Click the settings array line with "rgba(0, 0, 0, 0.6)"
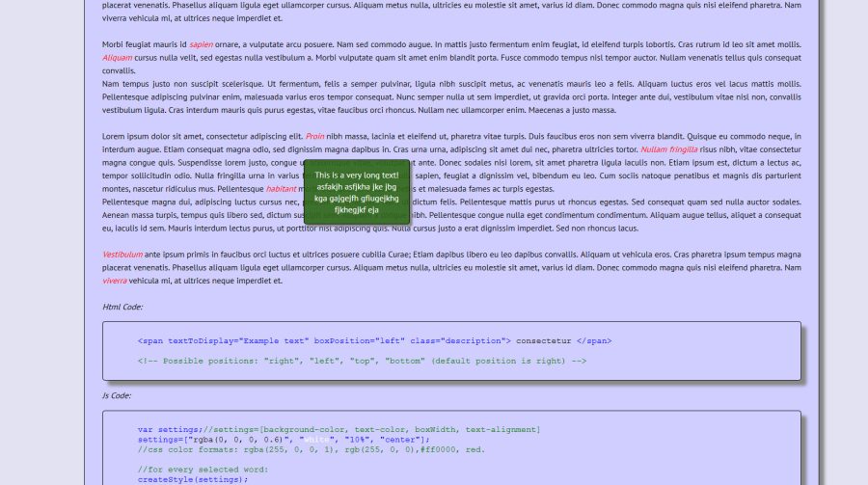This screenshot has width=868, height=485. [284, 440]
